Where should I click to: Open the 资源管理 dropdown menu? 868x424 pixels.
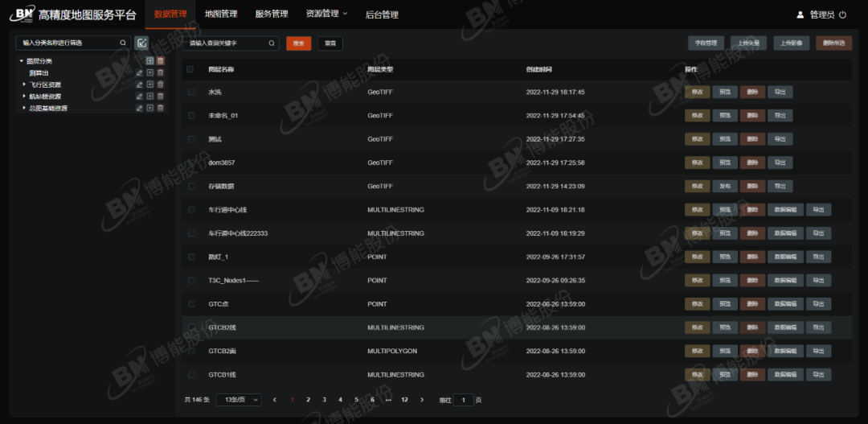click(326, 14)
